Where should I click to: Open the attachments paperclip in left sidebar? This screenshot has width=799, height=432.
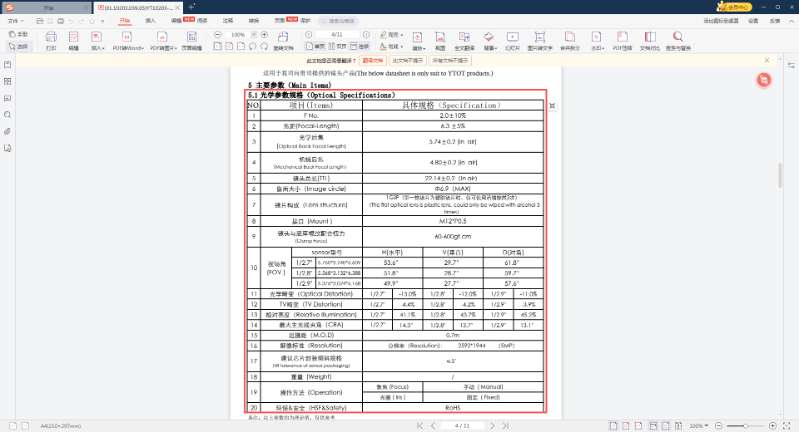[x=9, y=130]
